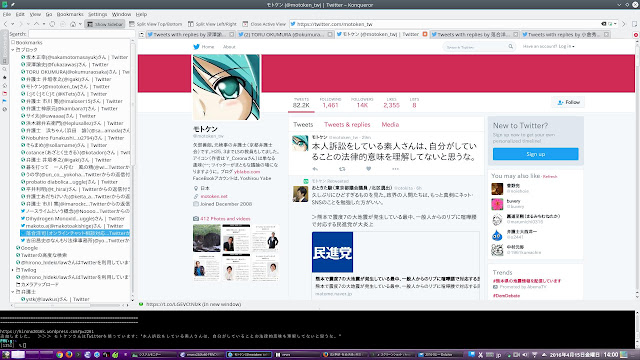This screenshot has width=640, height=360.
Task: Open the Bookmarks menu
Action: (70, 14)
